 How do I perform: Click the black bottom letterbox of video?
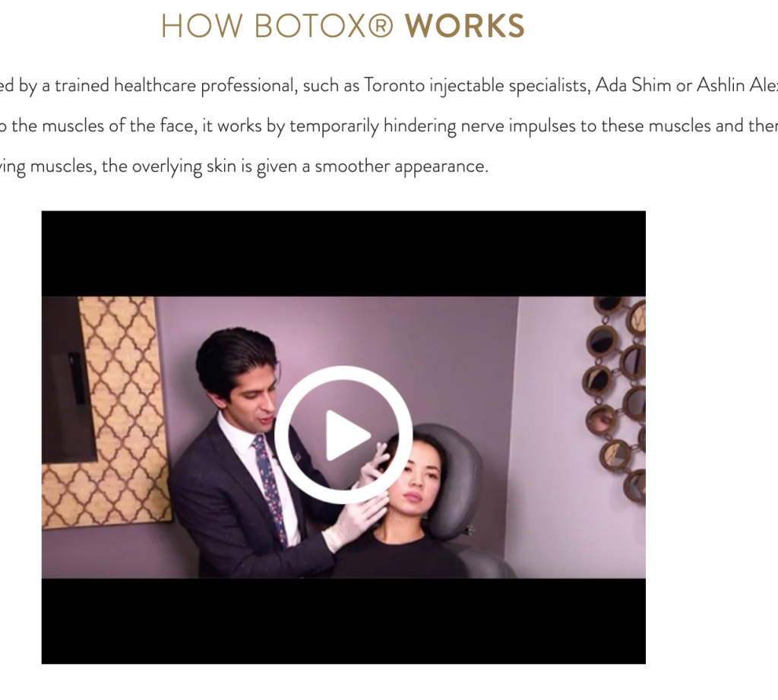tap(343, 621)
